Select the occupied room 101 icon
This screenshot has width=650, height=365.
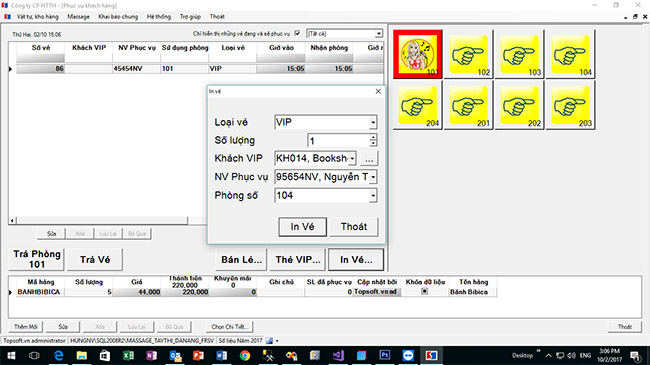pos(418,54)
